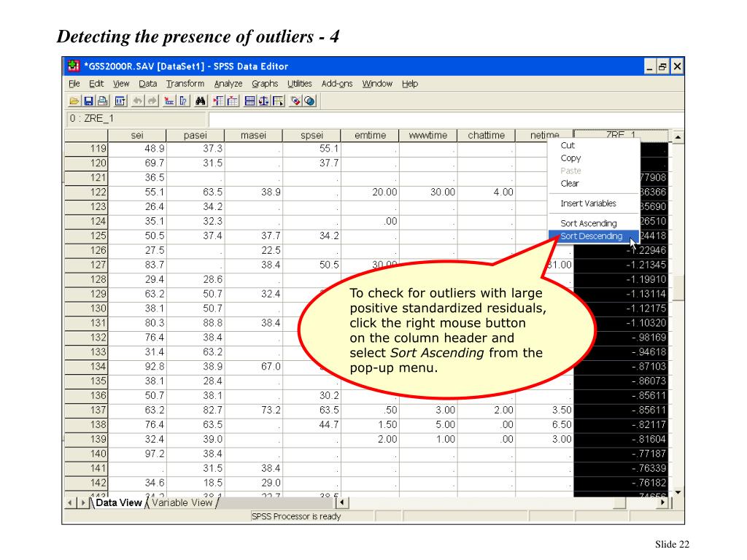Click the horizontal scrollbar right arrow

click(x=662, y=502)
